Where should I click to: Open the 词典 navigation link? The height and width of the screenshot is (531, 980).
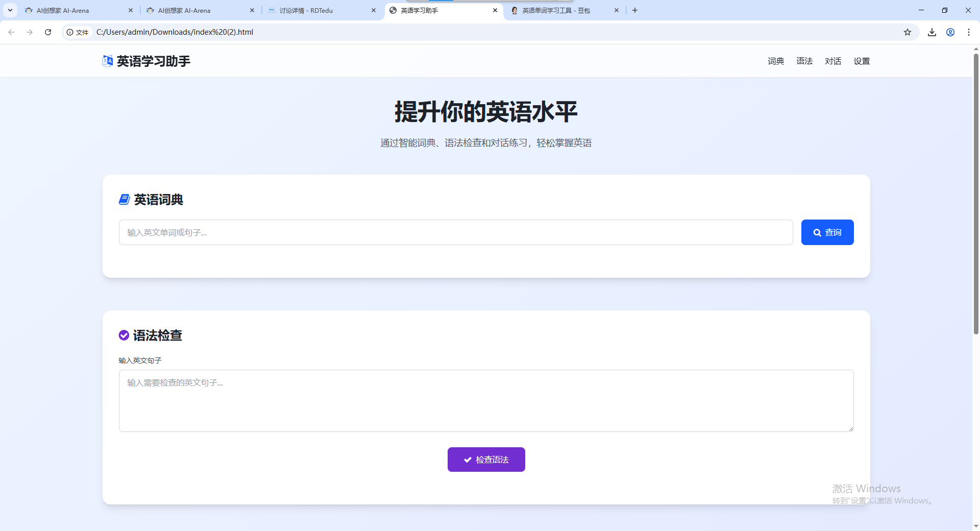coord(776,61)
